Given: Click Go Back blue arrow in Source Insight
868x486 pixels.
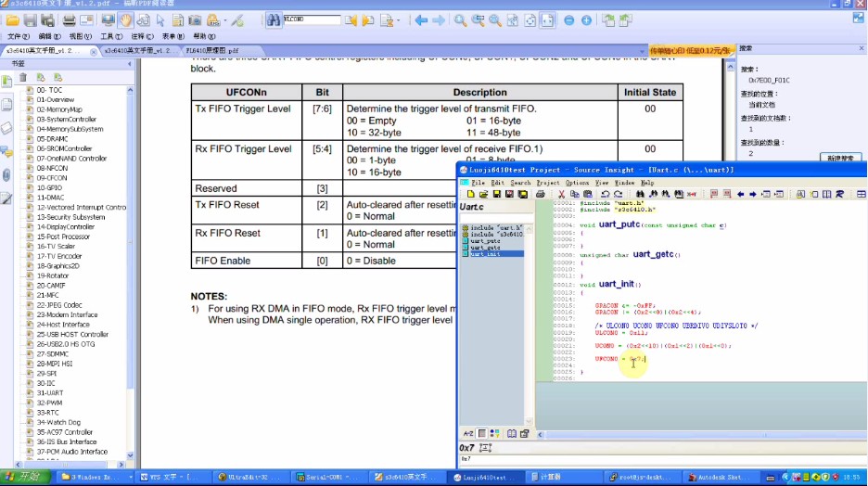Looking at the screenshot, I should click(740, 194).
